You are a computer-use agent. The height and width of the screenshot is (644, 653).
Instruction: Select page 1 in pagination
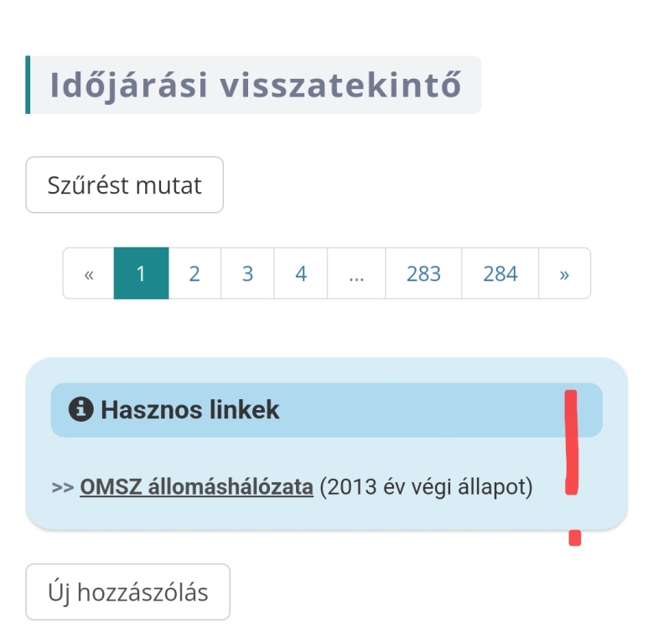point(141,273)
